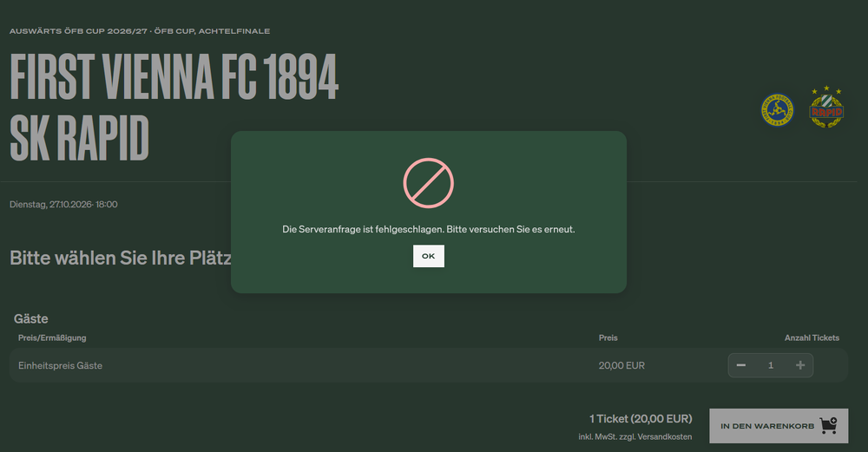This screenshot has height=452, width=868.
Task: Click the Preis/Ermäßigung column header
Action: [52, 337]
